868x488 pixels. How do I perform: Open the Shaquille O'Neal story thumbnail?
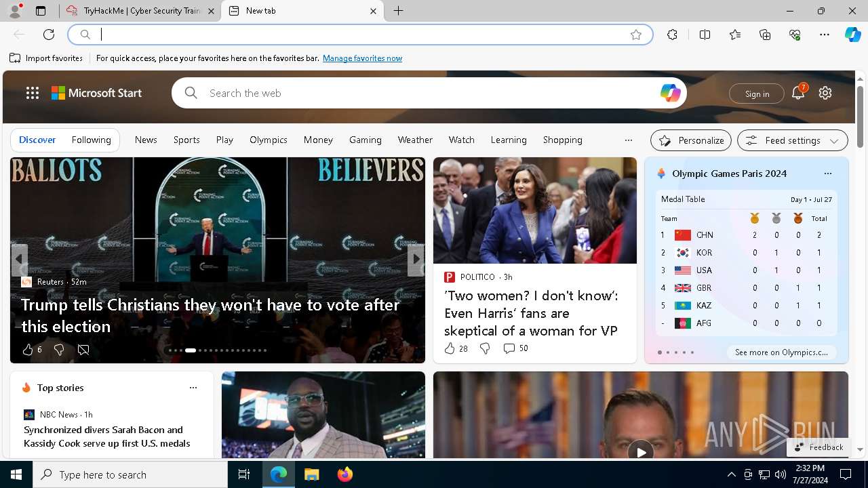(323, 415)
